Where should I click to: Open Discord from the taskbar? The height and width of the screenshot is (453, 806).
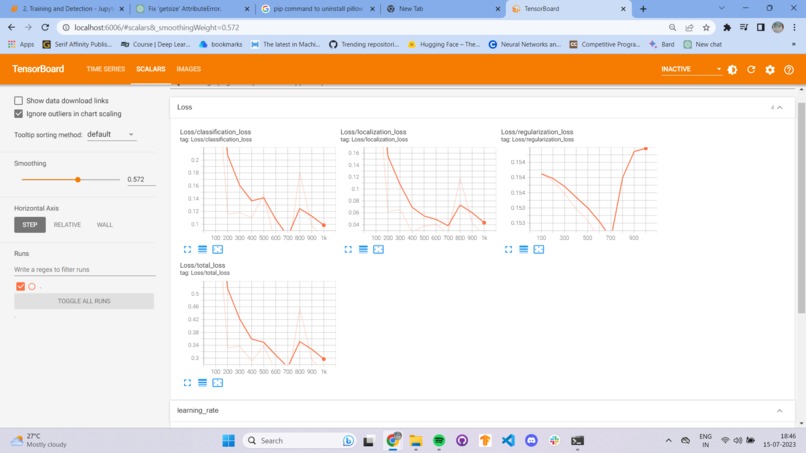tap(532, 441)
